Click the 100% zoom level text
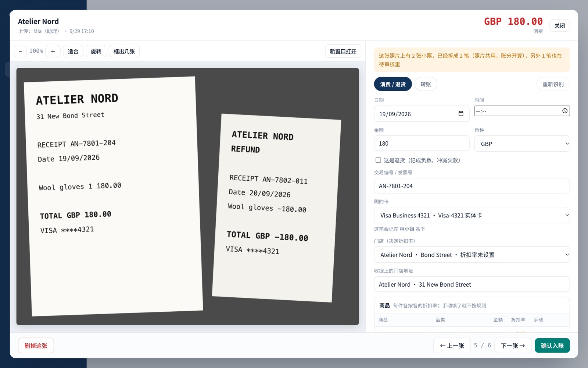 36,51
